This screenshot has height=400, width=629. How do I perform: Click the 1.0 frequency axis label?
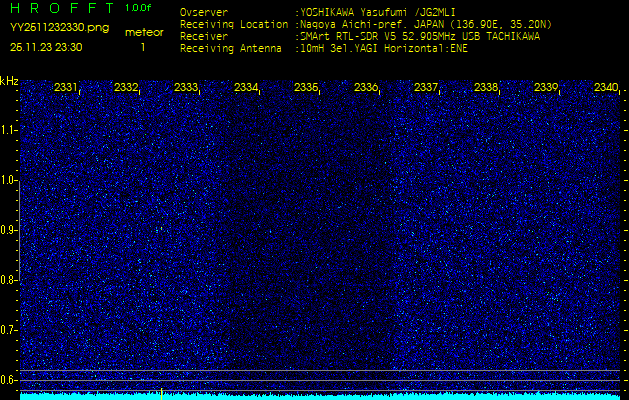(9, 180)
